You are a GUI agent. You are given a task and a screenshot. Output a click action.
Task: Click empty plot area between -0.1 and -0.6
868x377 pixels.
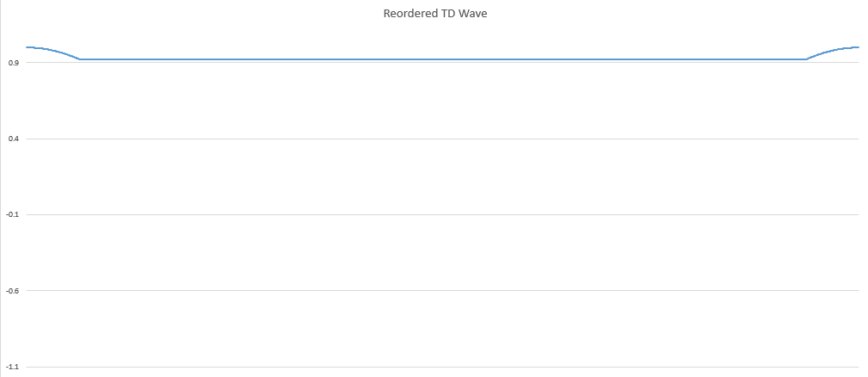coord(430,252)
